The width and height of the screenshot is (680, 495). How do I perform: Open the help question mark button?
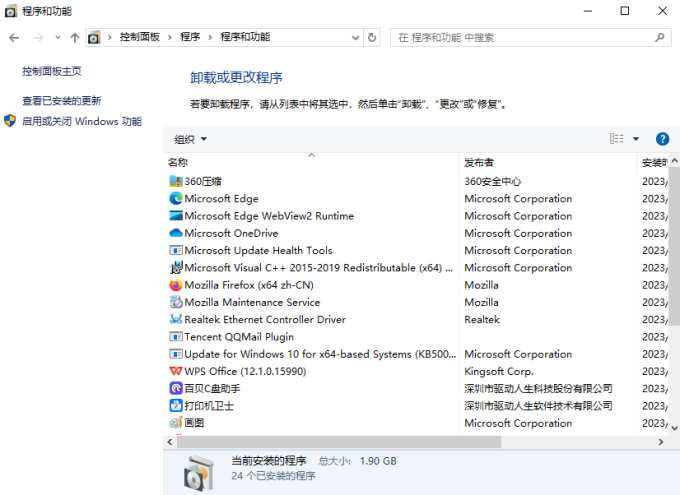pyautogui.click(x=662, y=139)
